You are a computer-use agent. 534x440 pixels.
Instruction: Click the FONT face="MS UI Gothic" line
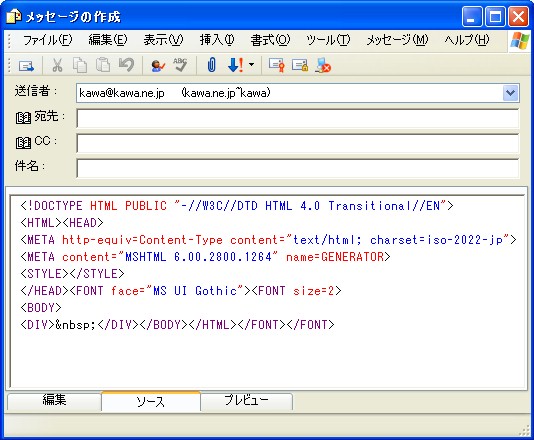[181, 291]
